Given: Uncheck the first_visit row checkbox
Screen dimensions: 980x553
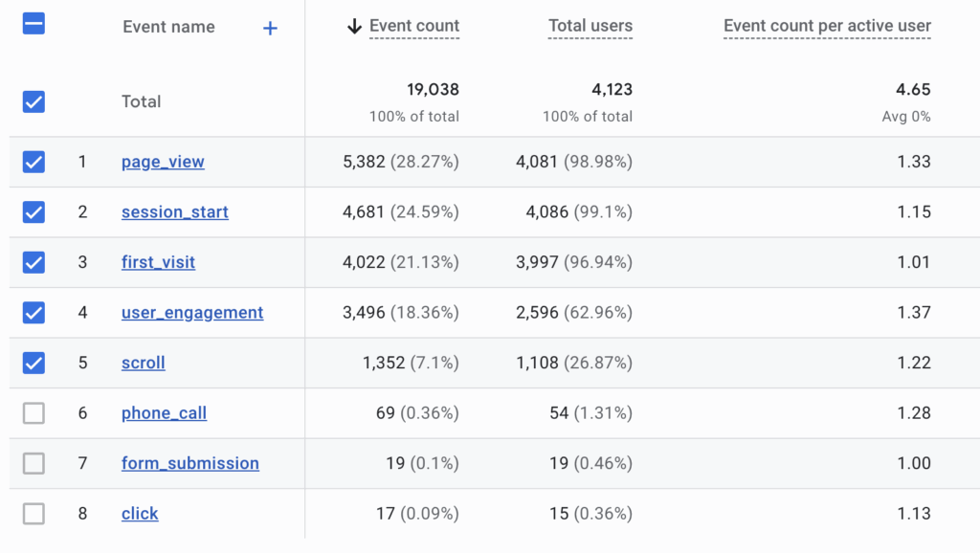Looking at the screenshot, I should point(33,262).
